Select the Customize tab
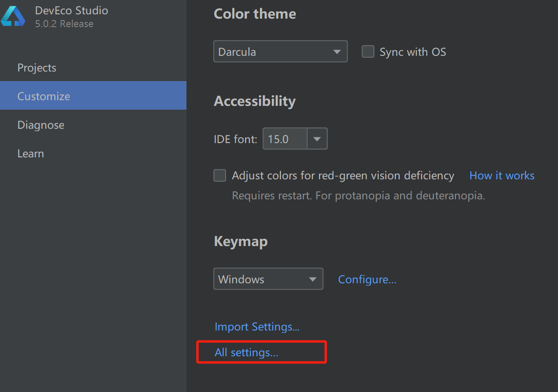 coord(43,96)
